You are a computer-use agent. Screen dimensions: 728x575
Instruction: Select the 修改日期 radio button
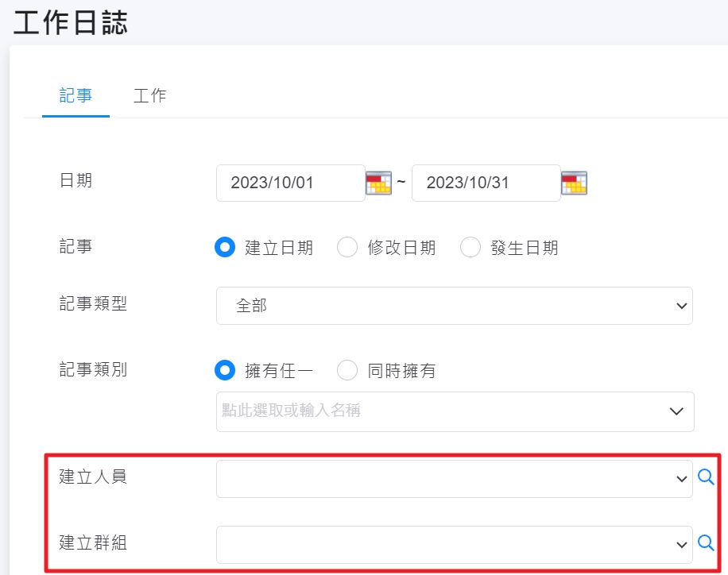(347, 248)
